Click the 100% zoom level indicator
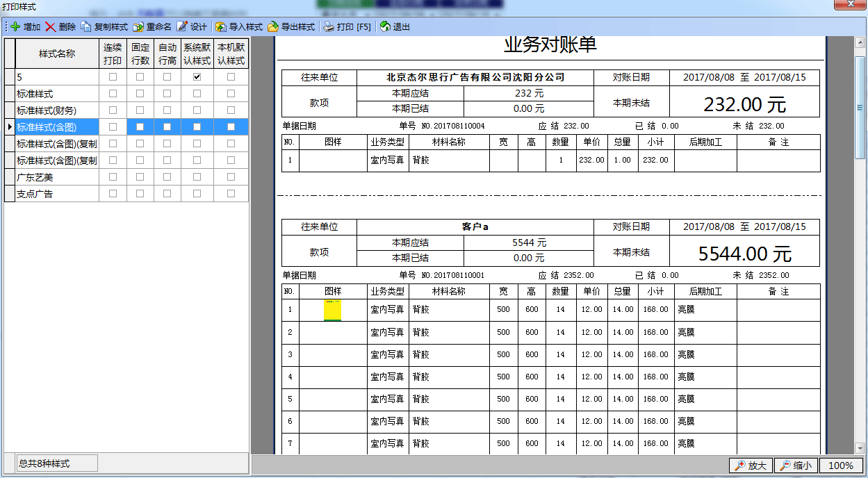Image resolution: width=868 pixels, height=478 pixels. click(x=842, y=465)
